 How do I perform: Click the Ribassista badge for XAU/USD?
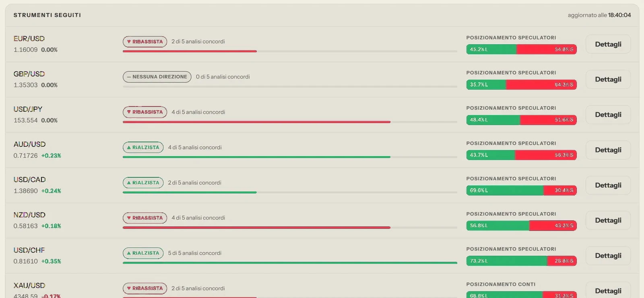(145, 288)
